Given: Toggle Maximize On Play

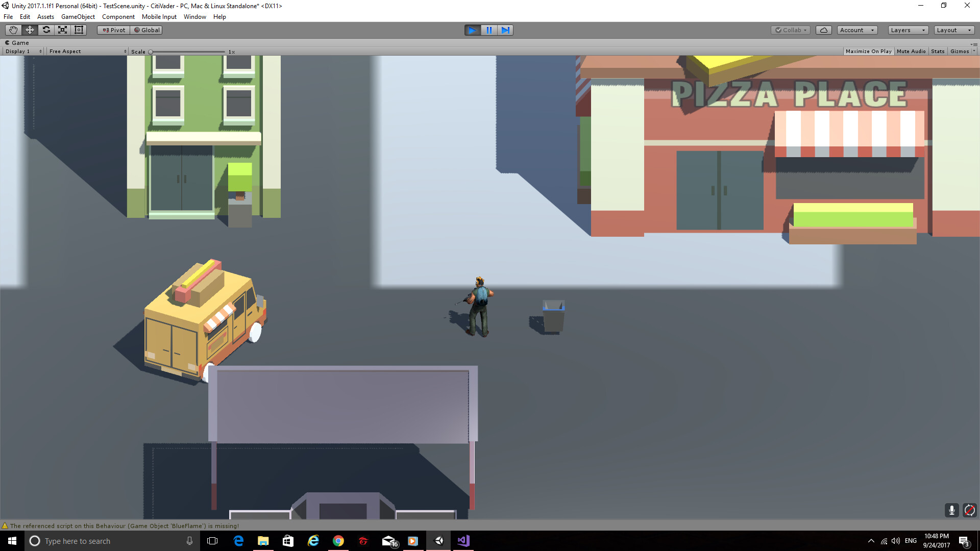Looking at the screenshot, I should click(868, 52).
